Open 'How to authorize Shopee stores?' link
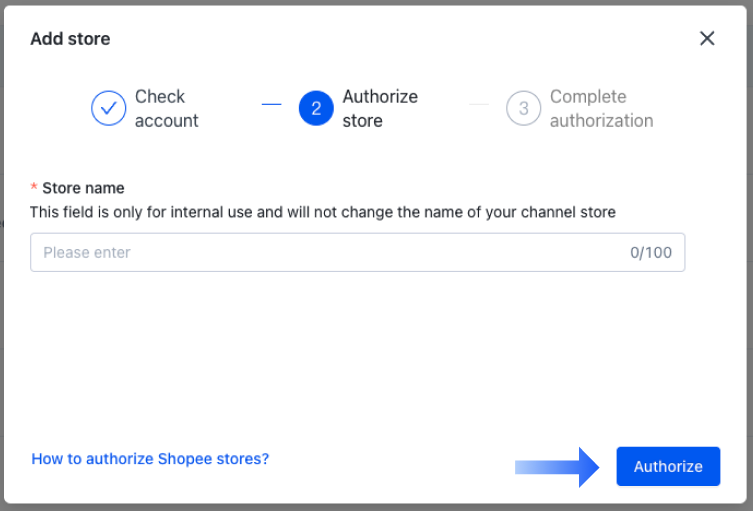 (150, 459)
